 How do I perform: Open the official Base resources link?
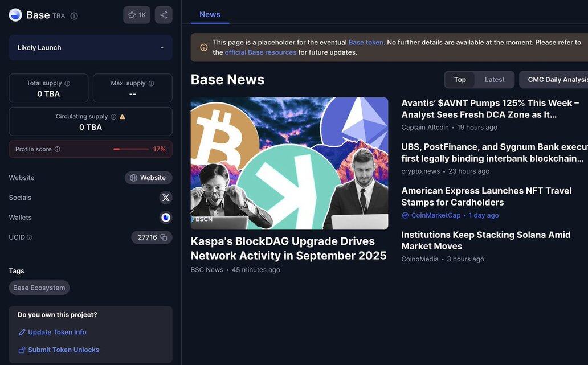tap(260, 52)
